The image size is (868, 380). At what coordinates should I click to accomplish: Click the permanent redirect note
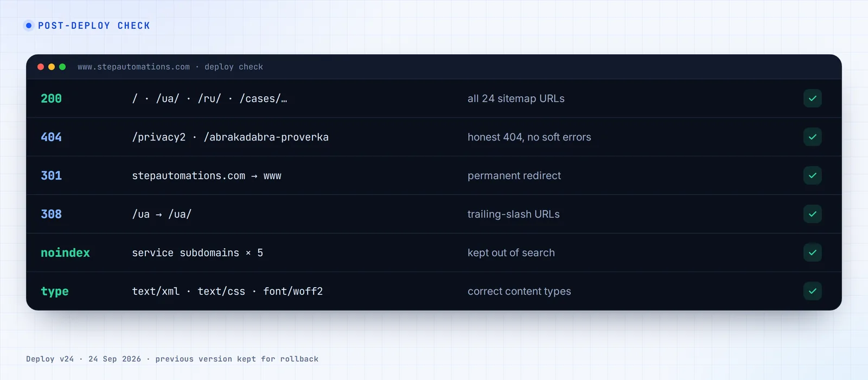(514, 176)
